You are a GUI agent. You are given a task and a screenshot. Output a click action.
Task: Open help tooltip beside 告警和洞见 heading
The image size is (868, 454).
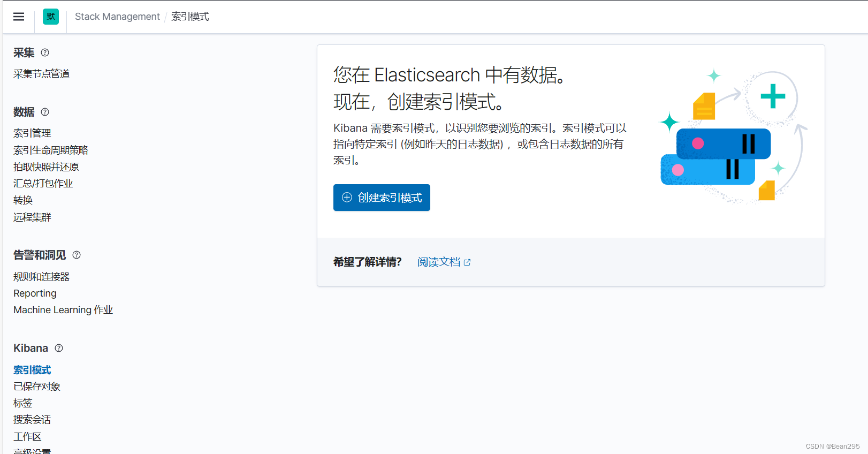77,255
